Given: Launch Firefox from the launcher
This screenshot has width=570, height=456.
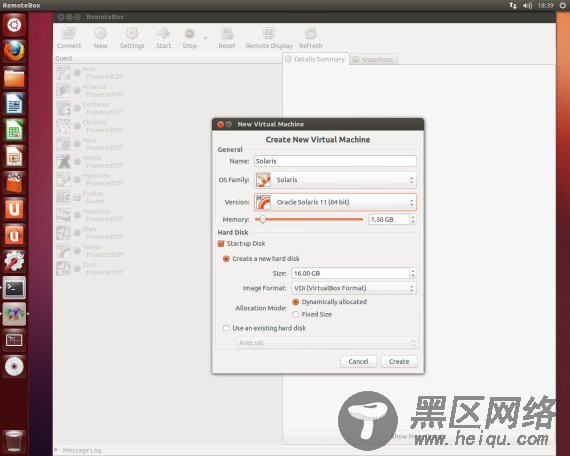Looking at the screenshot, I should click(14, 51).
